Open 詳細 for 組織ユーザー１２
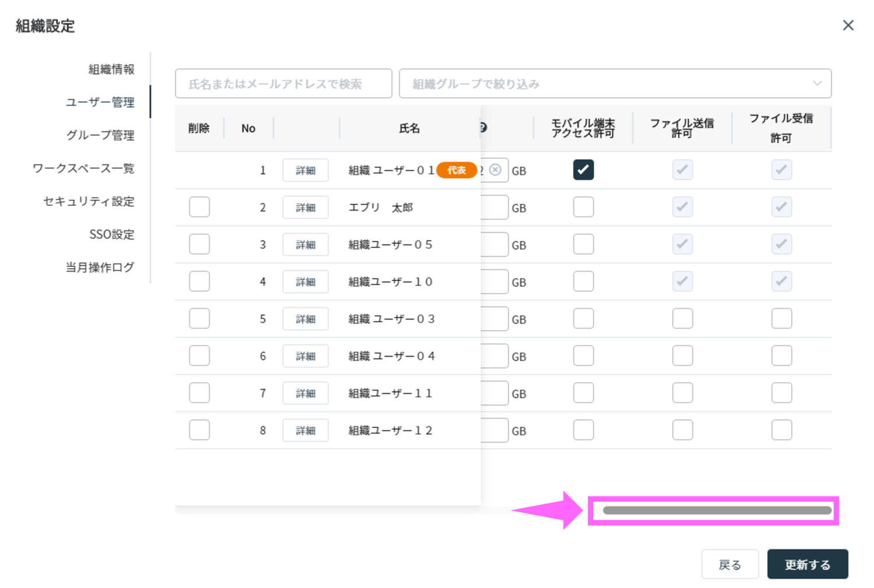 (x=305, y=431)
